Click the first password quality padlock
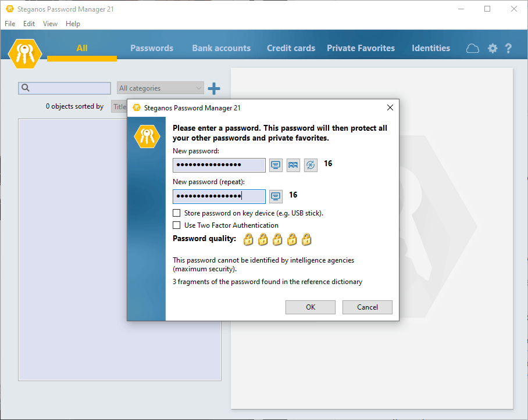The image size is (528, 420). pyautogui.click(x=248, y=239)
